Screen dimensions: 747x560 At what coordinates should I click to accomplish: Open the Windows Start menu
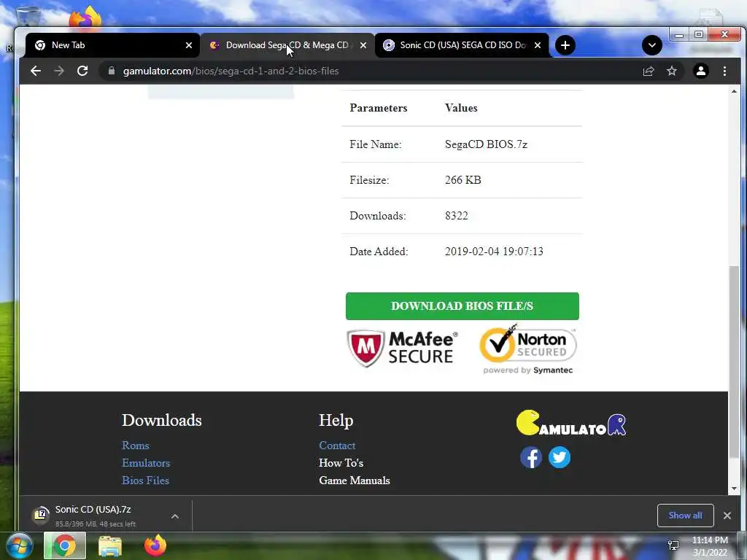20,545
